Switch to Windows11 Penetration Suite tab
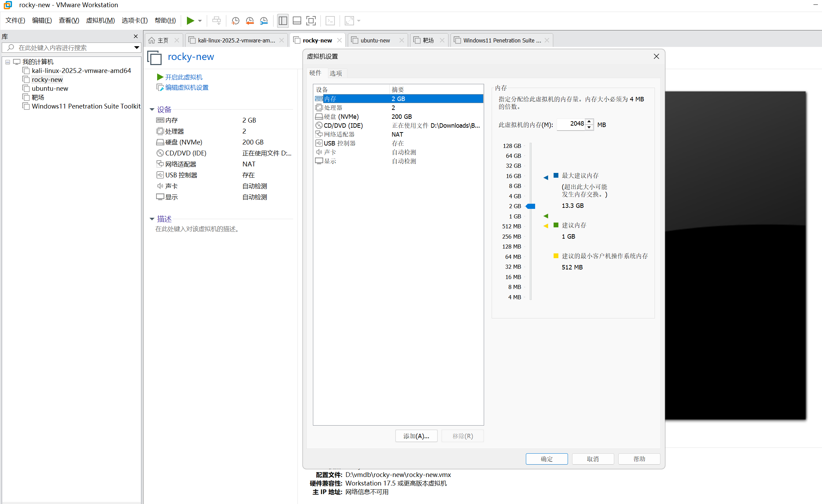This screenshot has width=822, height=504. pyautogui.click(x=502, y=40)
